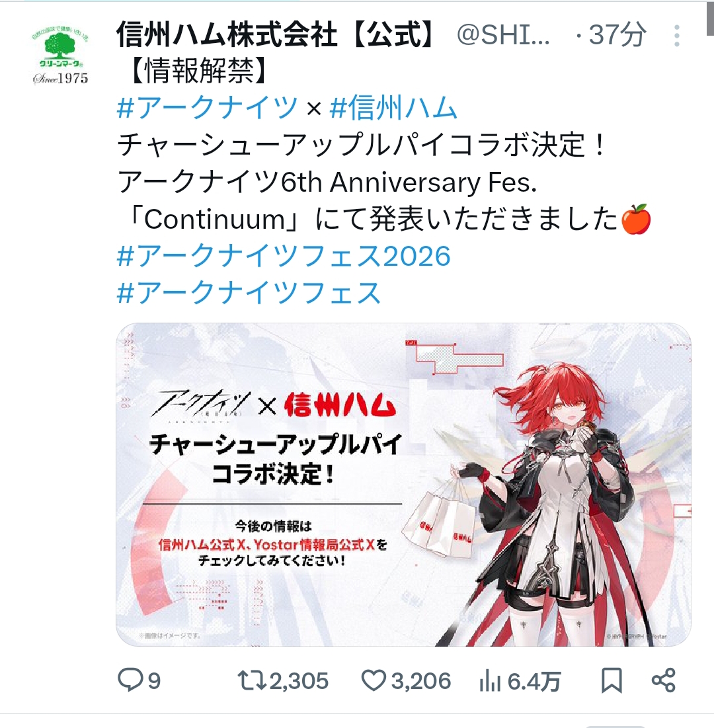714x728 pixels.
Task: Open the last hashtag #アークナイツフェス
Action: click(x=249, y=293)
